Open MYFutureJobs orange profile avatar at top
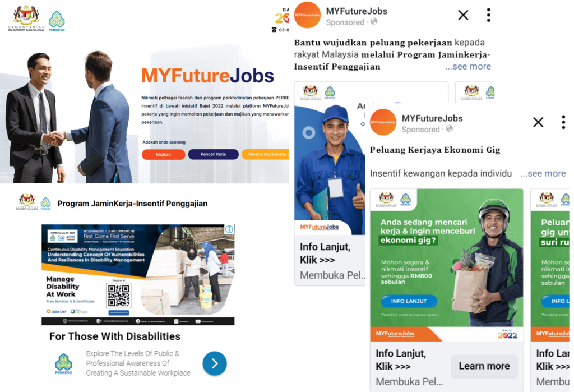Image resolution: width=574 pixels, height=392 pixels. (308, 15)
